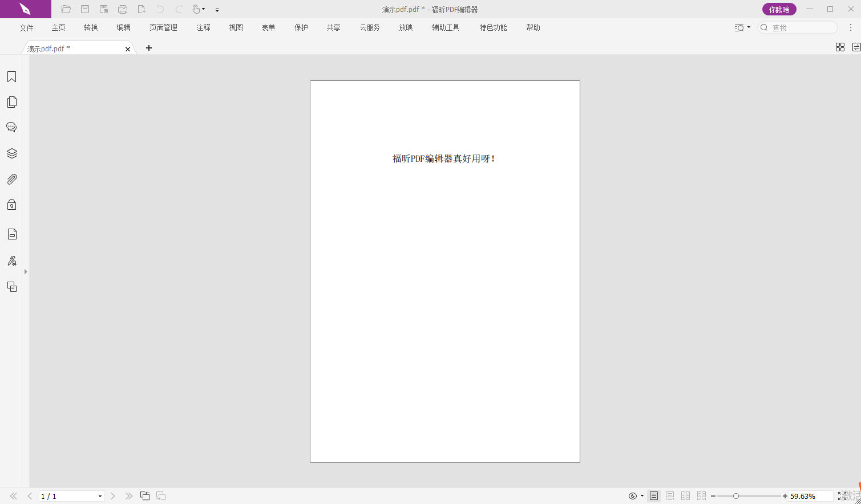Open the attachments panel (paperclip)
The height and width of the screenshot is (504, 861).
(x=11, y=180)
